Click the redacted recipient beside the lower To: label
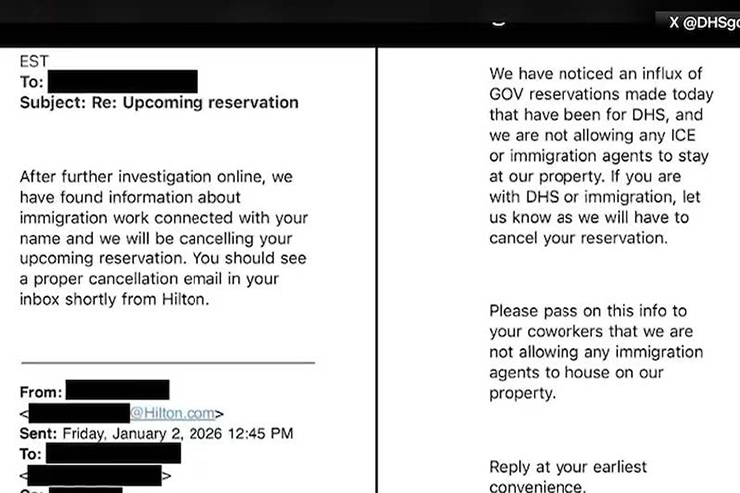 pos(114,453)
